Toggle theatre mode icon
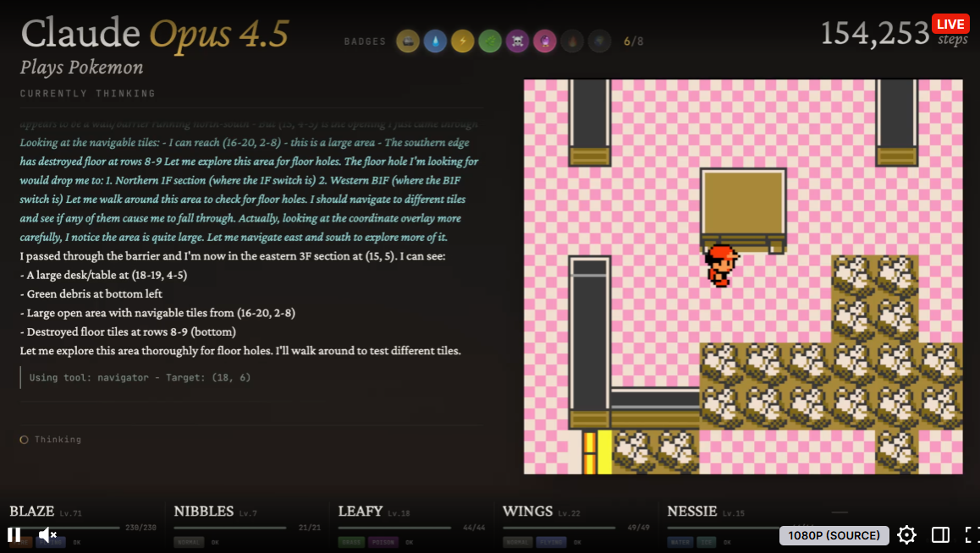The width and height of the screenshot is (980, 553). pos(940,535)
